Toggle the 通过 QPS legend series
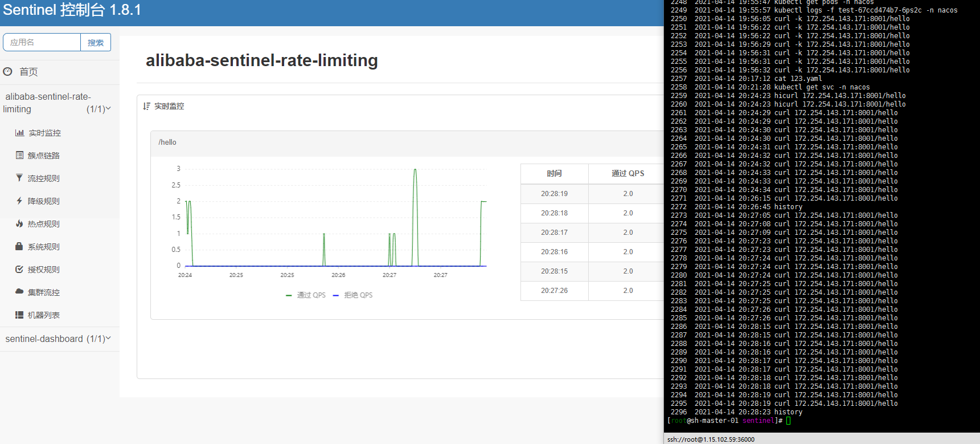Image resolution: width=980 pixels, height=444 pixels. [306, 295]
